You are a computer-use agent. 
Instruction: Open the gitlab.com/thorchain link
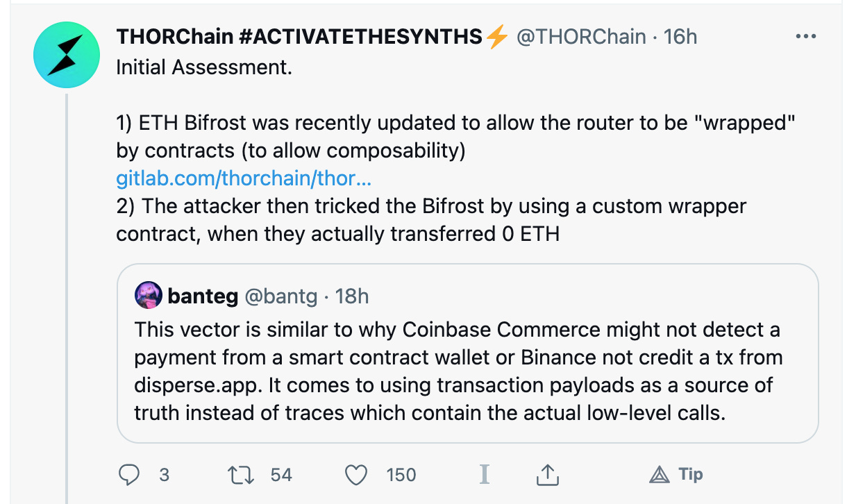[x=244, y=178]
